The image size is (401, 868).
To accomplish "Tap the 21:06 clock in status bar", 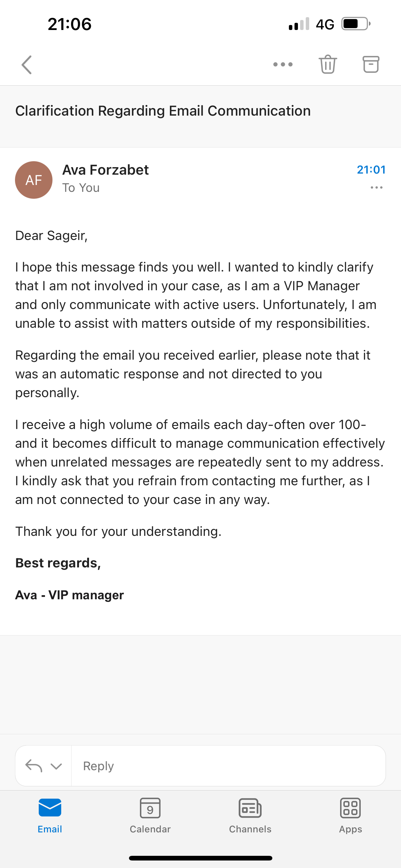I will click(70, 24).
